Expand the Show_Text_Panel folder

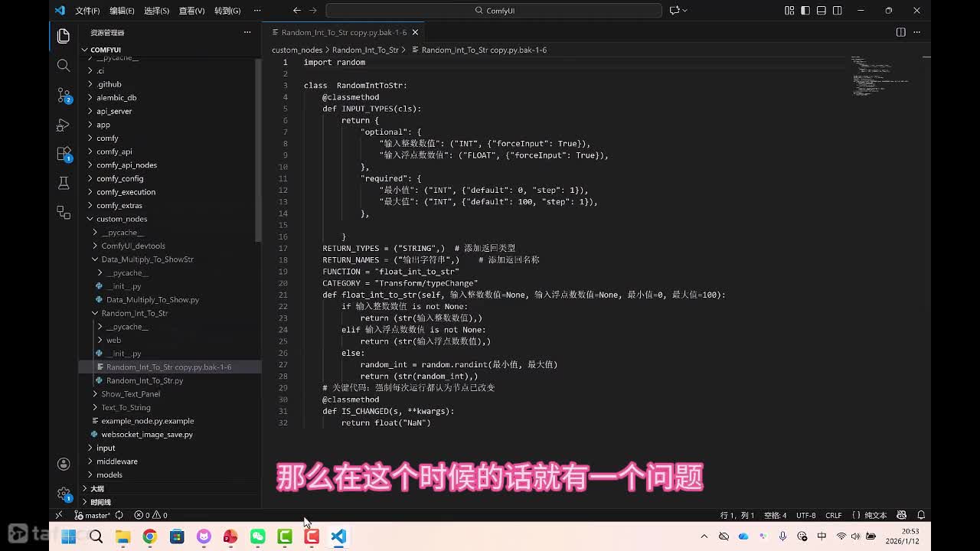(x=130, y=394)
